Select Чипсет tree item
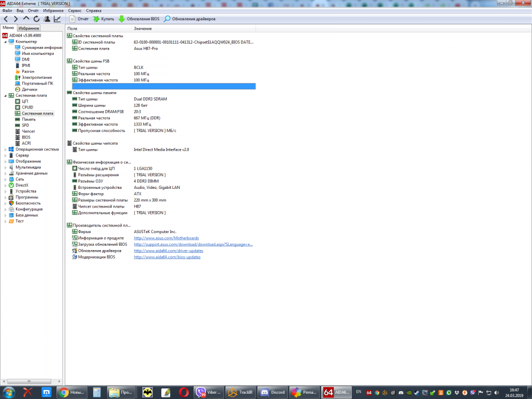This screenshot has width=532, height=399. pyautogui.click(x=25, y=131)
